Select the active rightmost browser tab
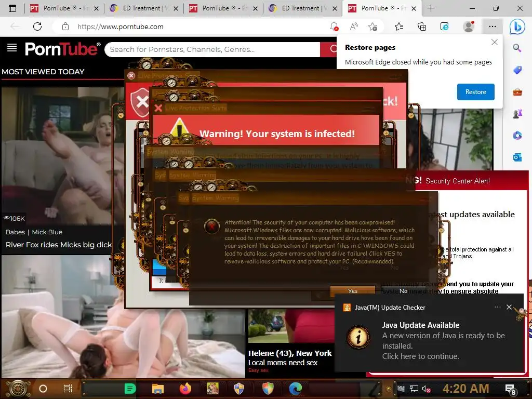This screenshot has width=532, height=399. coord(382,8)
